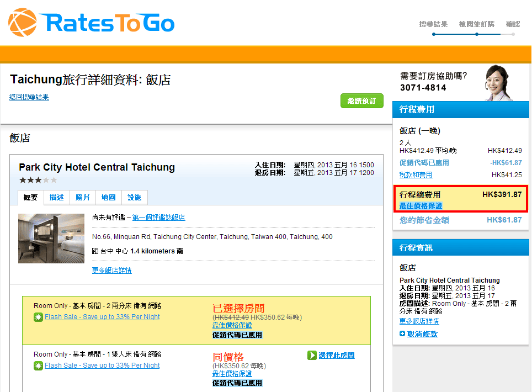Click green Flash Sale icon in 1 雙人床 row
Image resolution: width=532 pixels, height=392 pixels.
pyautogui.click(x=38, y=365)
